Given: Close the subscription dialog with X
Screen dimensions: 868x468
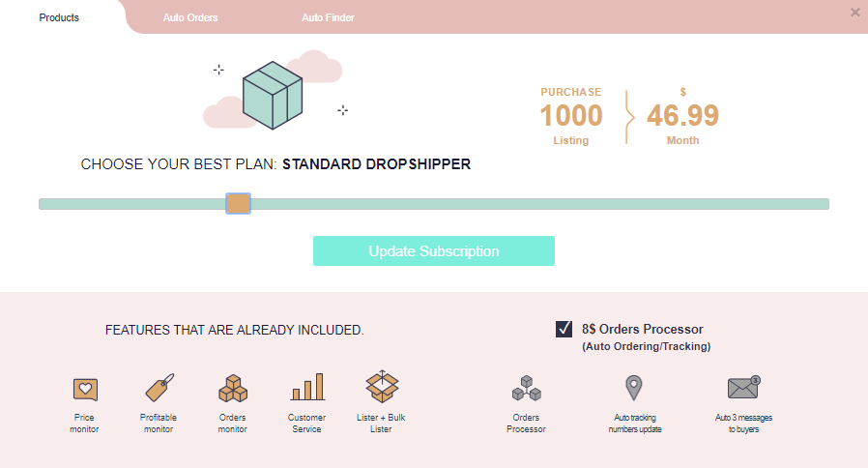Looking at the screenshot, I should point(855,13).
